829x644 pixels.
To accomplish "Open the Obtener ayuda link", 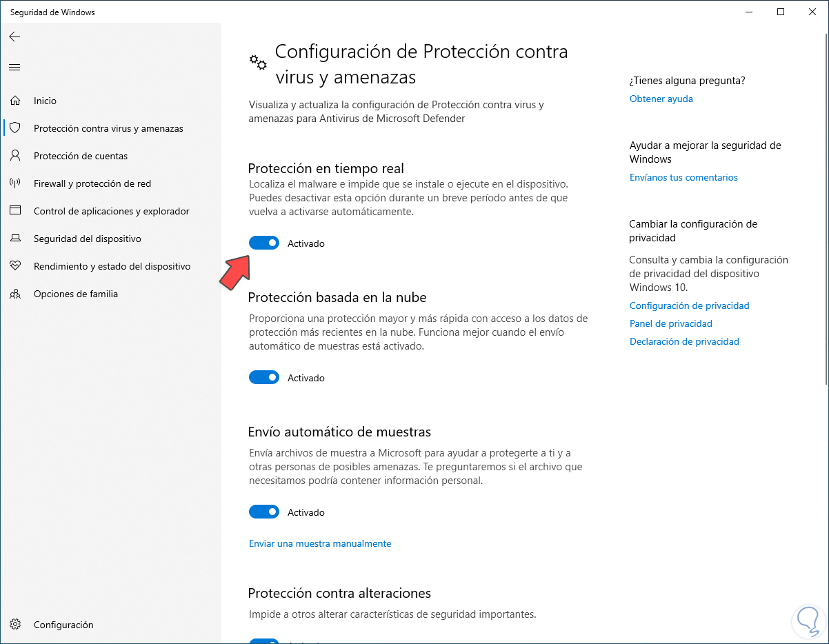I will click(x=661, y=99).
